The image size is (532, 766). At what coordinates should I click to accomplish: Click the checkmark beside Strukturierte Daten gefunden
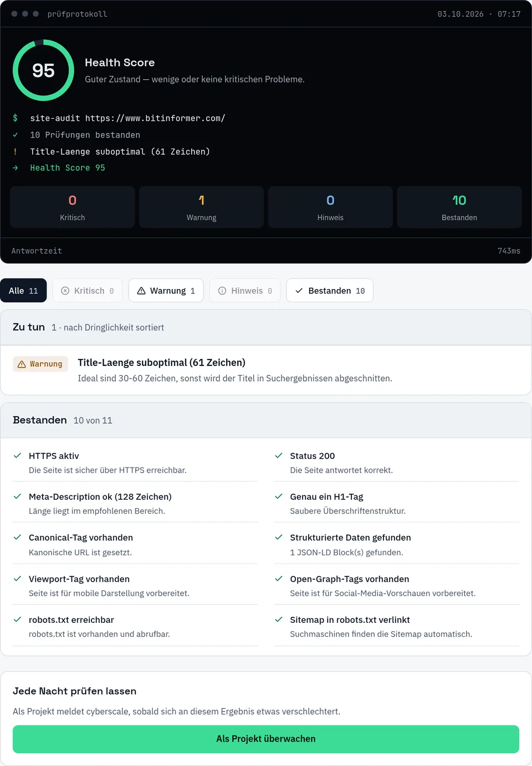[x=279, y=537]
